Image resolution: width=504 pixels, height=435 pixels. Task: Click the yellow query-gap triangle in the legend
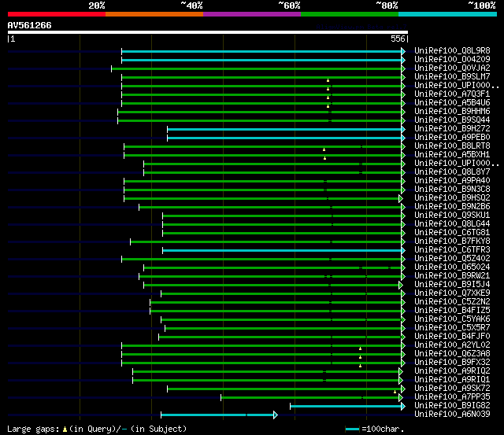click(65, 429)
